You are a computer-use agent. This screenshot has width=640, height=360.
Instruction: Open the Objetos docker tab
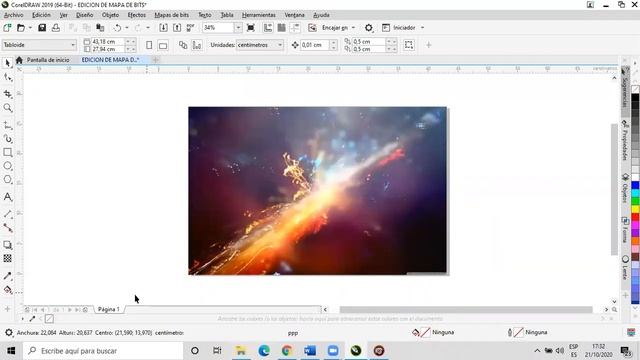click(x=625, y=188)
